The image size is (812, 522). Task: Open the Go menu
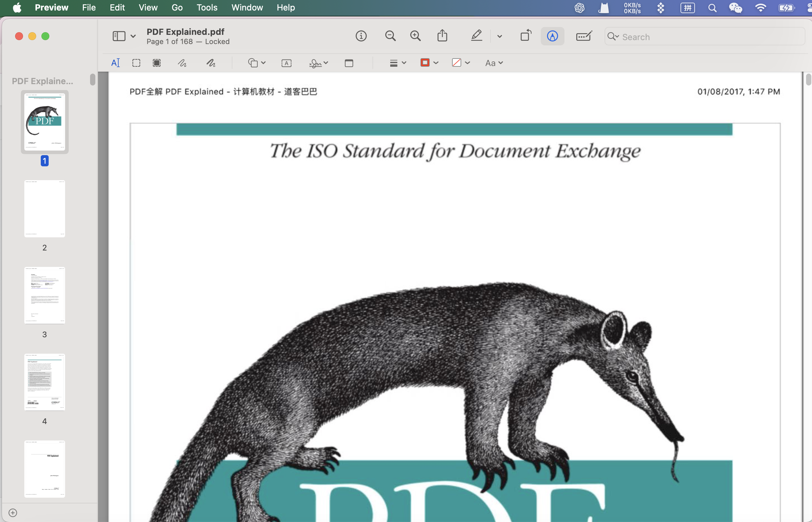pos(177,8)
